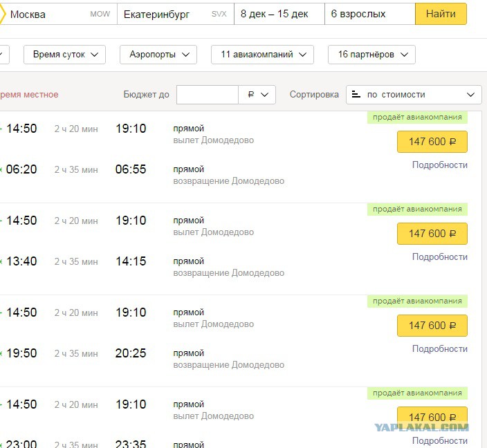The image size is (487, 448).
Task: Buy first 147 600 ₽ flight option
Action: [432, 142]
